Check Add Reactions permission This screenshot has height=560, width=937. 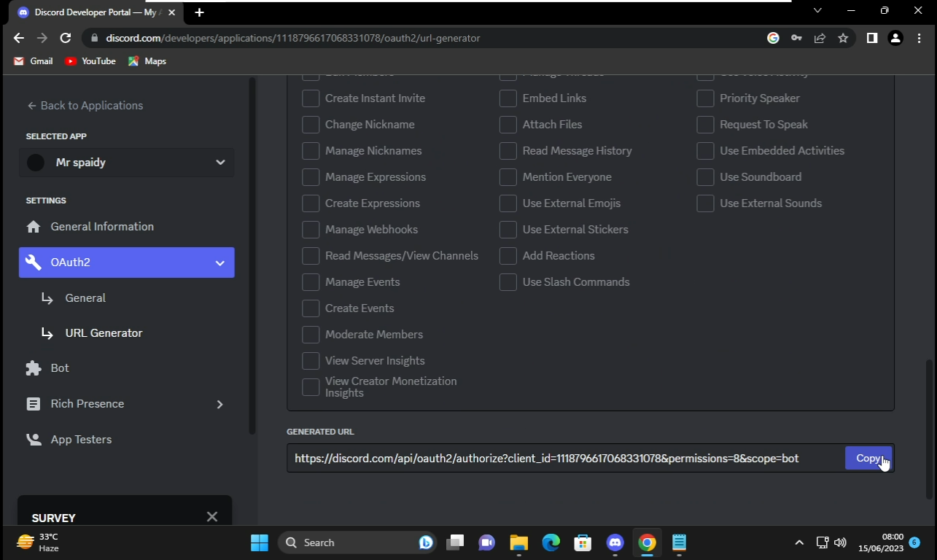coord(508,256)
